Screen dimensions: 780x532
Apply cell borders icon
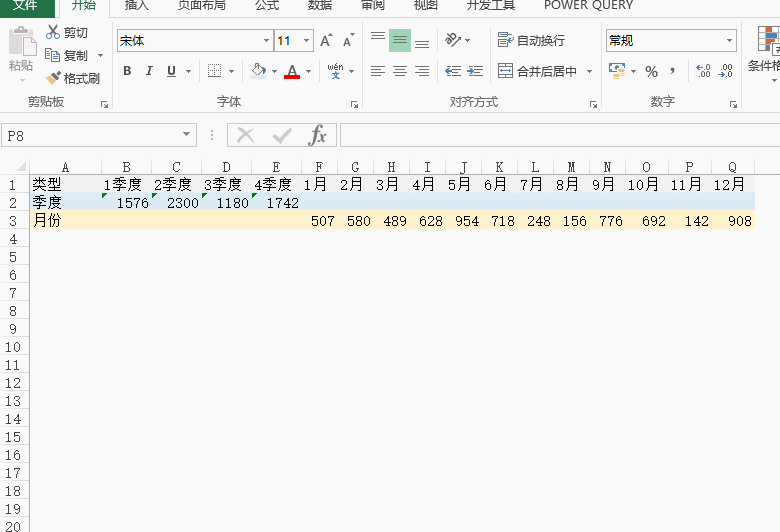[x=214, y=71]
